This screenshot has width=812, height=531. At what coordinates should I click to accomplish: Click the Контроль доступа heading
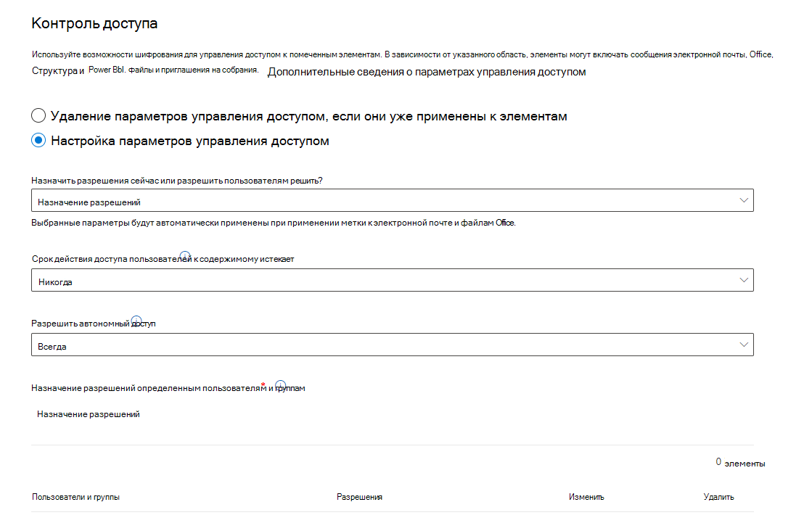pos(94,23)
